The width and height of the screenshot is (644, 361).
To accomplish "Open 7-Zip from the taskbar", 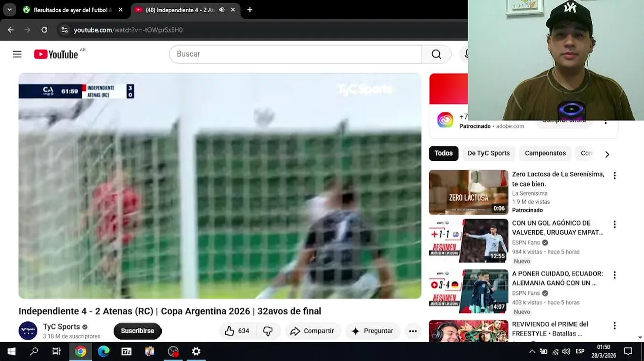I will (x=126, y=351).
